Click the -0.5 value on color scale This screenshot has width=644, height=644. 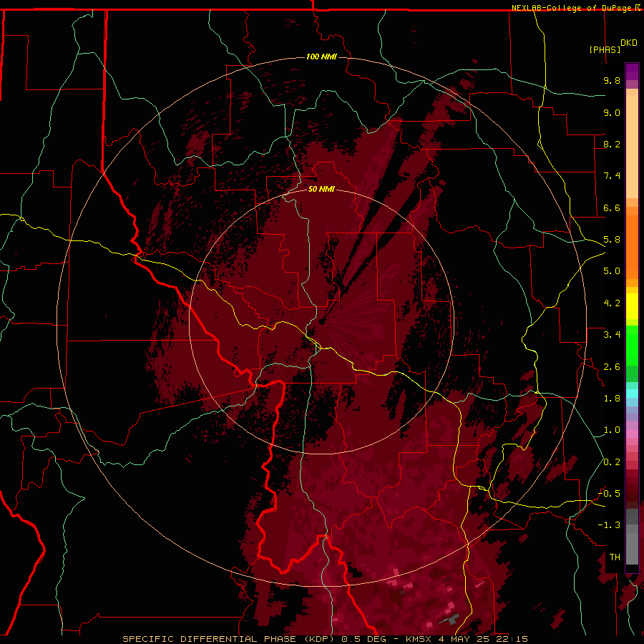click(x=609, y=494)
